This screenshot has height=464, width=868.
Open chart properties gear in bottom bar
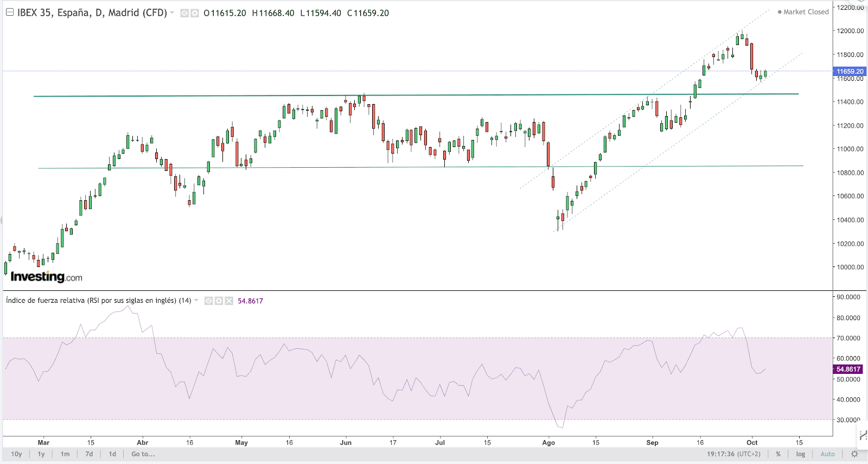[x=854, y=454]
